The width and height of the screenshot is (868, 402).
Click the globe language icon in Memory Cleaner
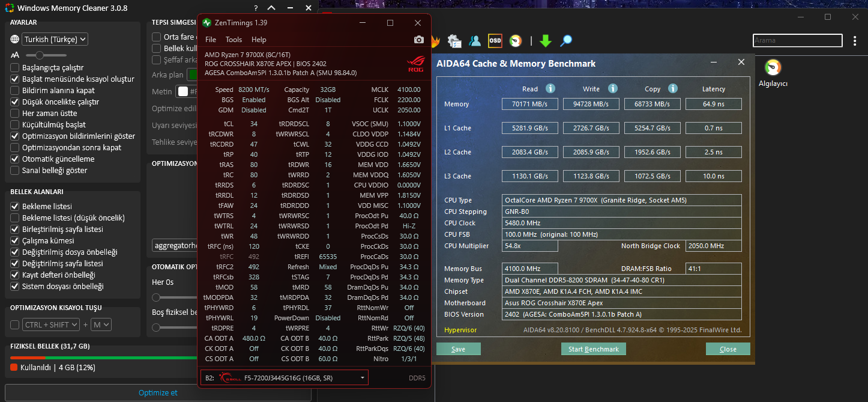point(15,39)
